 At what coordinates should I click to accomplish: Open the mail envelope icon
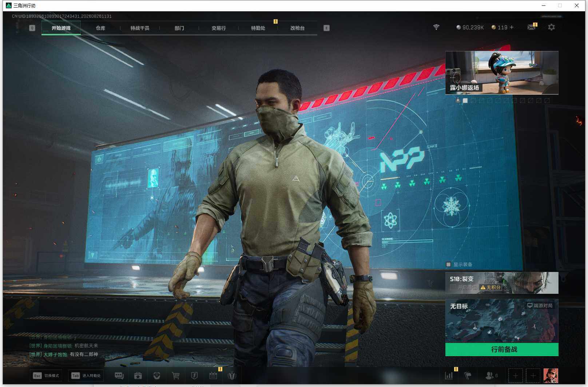click(532, 27)
